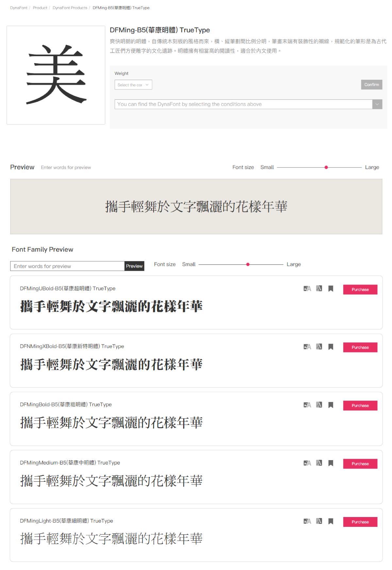Click 'DFMing-B5(華康明體) TrueType' page heading
Screen dimensions: 392x570
160,30
